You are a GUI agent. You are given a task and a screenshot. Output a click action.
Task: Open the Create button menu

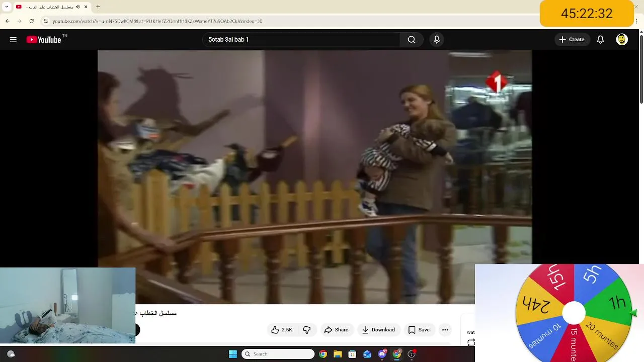coord(572,40)
